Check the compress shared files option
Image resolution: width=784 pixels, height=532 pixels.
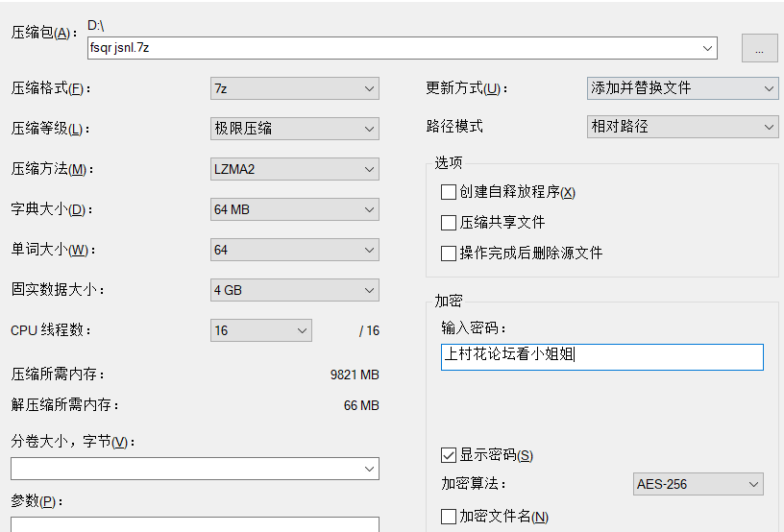coord(449,223)
